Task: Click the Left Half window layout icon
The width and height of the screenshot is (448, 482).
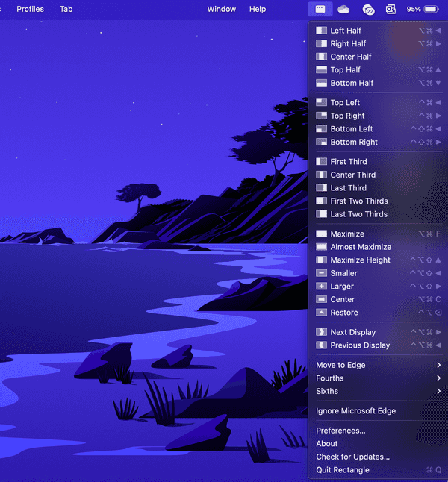Action: [x=322, y=31]
